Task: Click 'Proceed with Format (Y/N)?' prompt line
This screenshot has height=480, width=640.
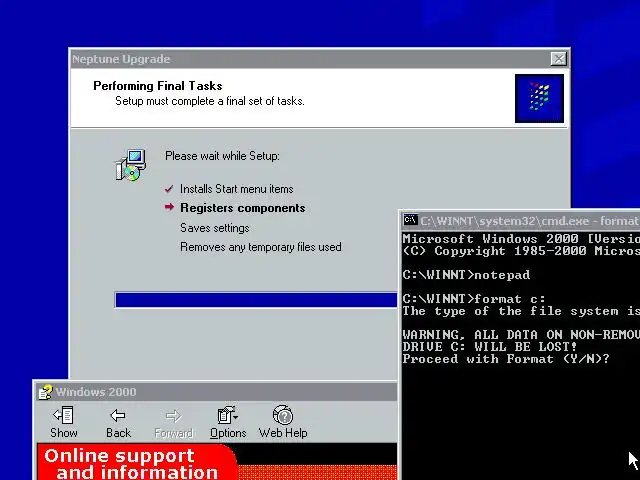Action: click(x=505, y=359)
